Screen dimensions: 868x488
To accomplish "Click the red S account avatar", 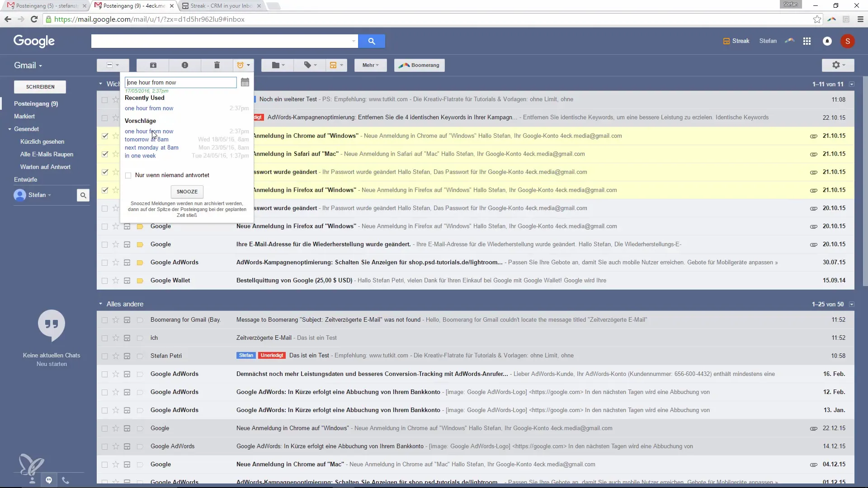I will [x=848, y=41].
